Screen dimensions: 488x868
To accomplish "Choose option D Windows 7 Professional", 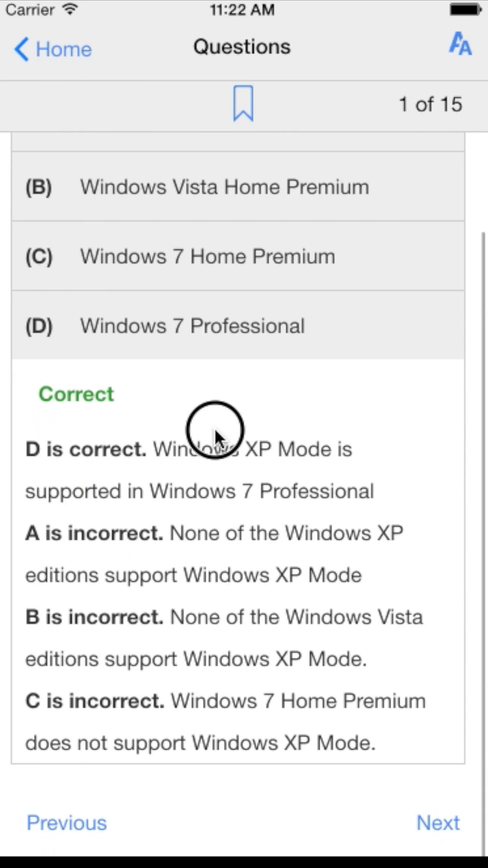I will (x=238, y=325).
